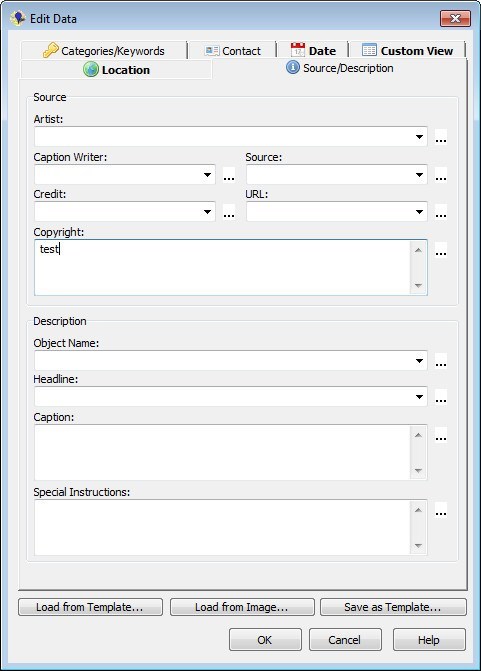Open the ellipsis button next to URL
The image size is (481, 671).
point(441,212)
